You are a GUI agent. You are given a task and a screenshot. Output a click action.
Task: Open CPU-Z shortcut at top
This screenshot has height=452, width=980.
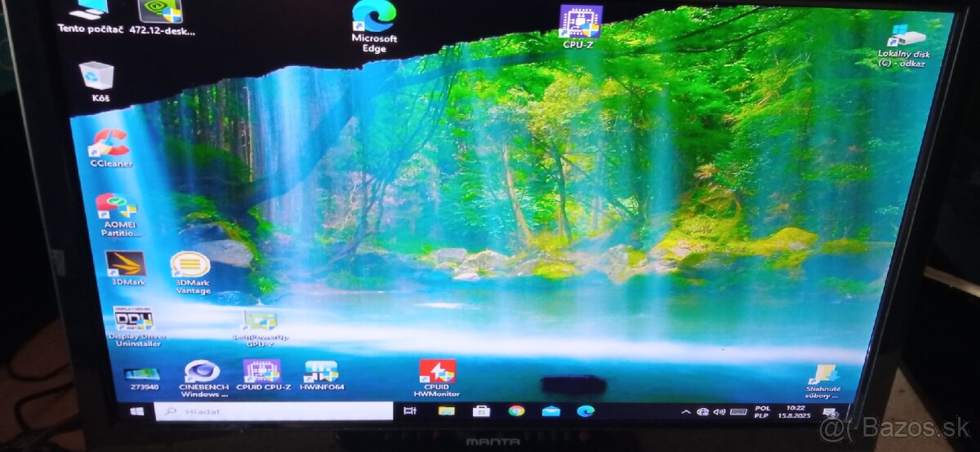(579, 27)
